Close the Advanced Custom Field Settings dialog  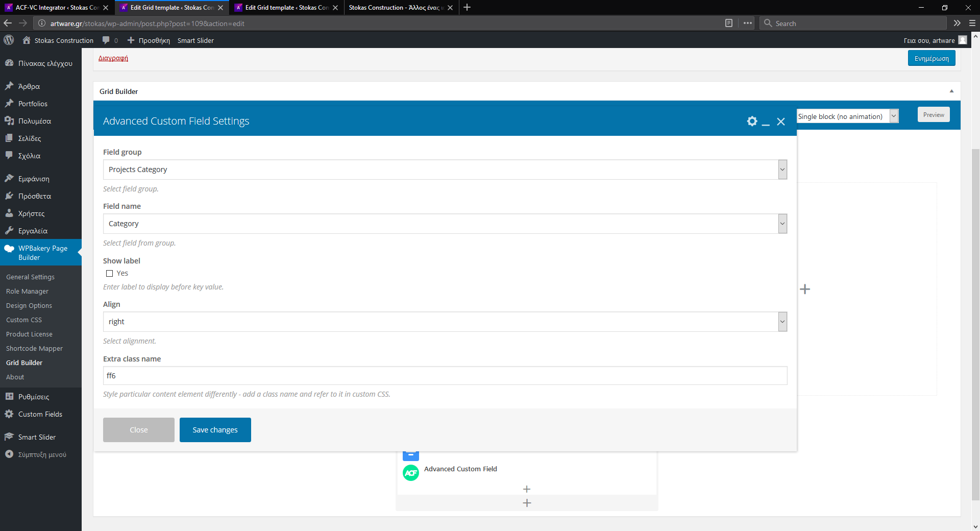(x=781, y=122)
